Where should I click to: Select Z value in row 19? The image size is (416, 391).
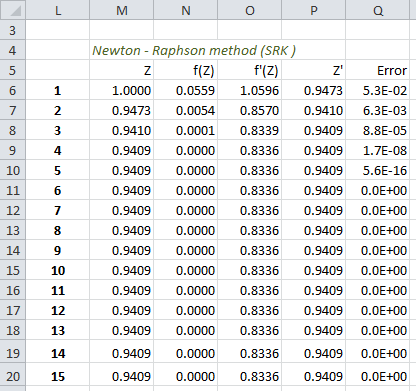point(122,352)
